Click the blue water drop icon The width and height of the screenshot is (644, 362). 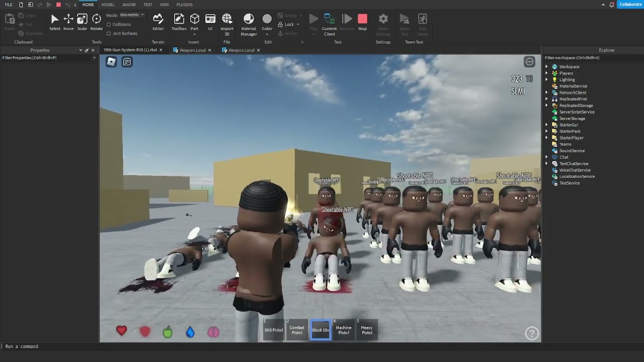point(190,332)
